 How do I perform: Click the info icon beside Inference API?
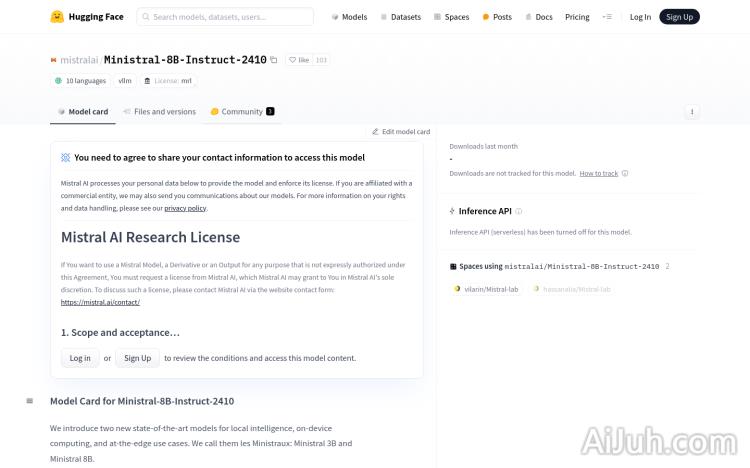coord(518,211)
